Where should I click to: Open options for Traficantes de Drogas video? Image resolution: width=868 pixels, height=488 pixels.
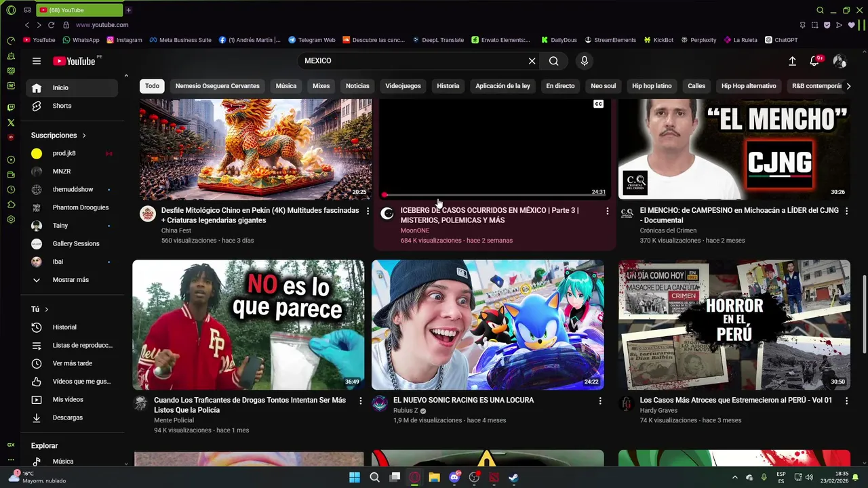pyautogui.click(x=361, y=401)
